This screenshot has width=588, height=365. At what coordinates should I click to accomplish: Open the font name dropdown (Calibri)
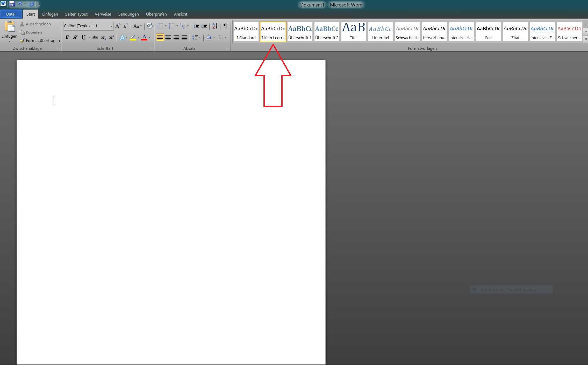(90, 26)
